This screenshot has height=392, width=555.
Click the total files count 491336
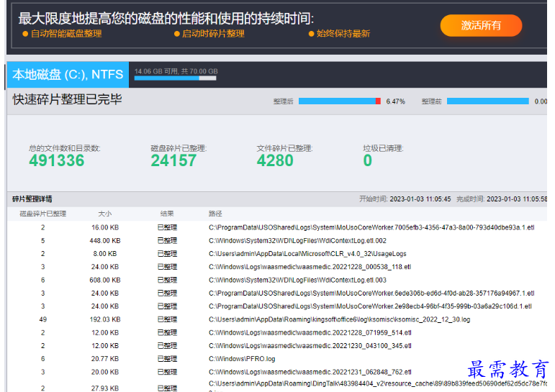tap(57, 160)
